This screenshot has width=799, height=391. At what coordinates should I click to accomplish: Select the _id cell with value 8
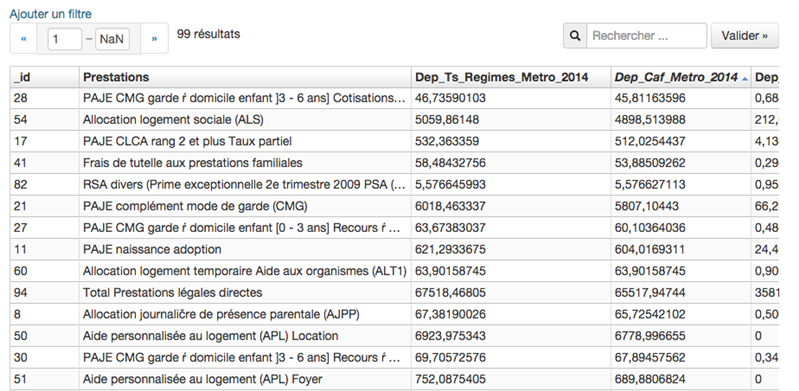[x=44, y=315]
